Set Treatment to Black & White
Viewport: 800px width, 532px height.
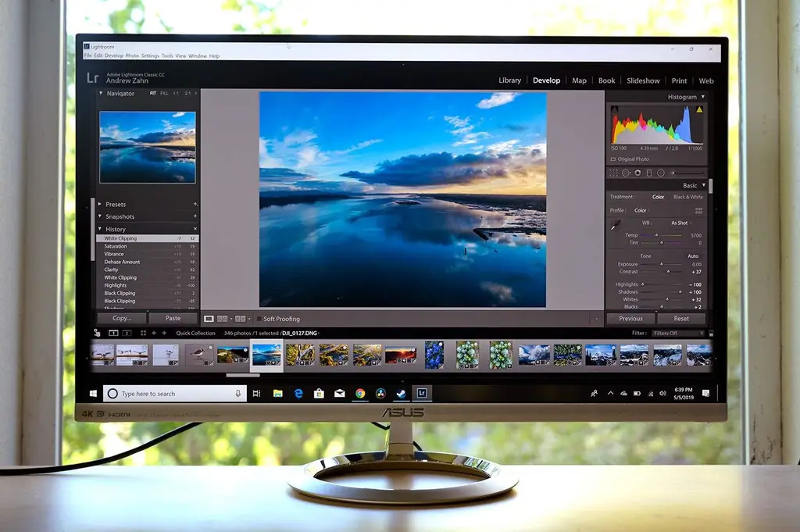point(687,197)
